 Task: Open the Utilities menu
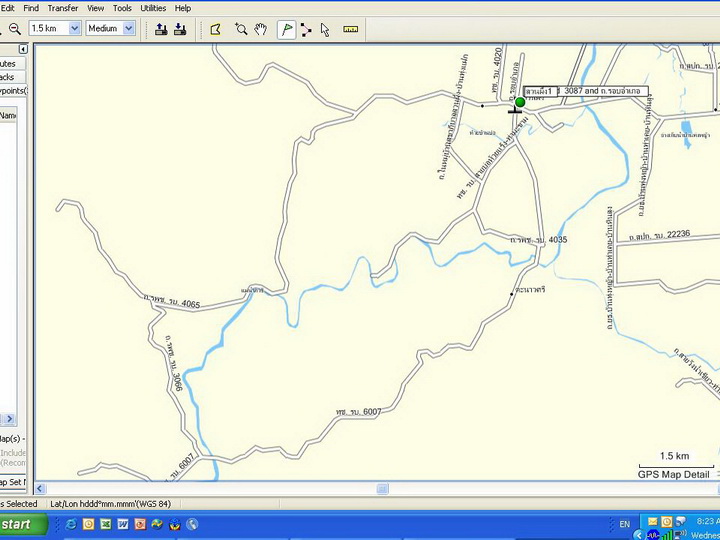pos(153,8)
